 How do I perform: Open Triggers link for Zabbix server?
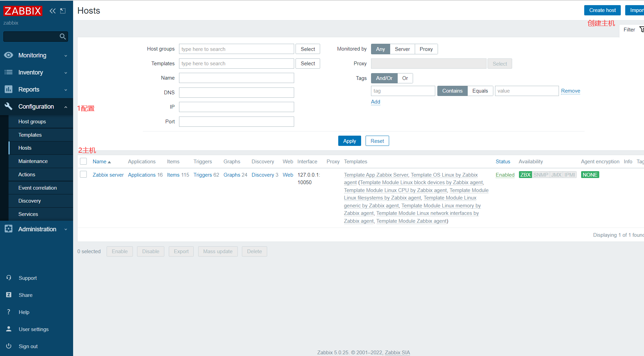point(203,175)
